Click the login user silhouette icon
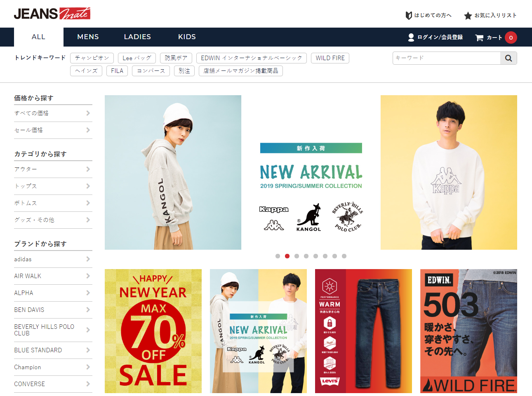Image resolution: width=532 pixels, height=396 pixels. pos(411,37)
